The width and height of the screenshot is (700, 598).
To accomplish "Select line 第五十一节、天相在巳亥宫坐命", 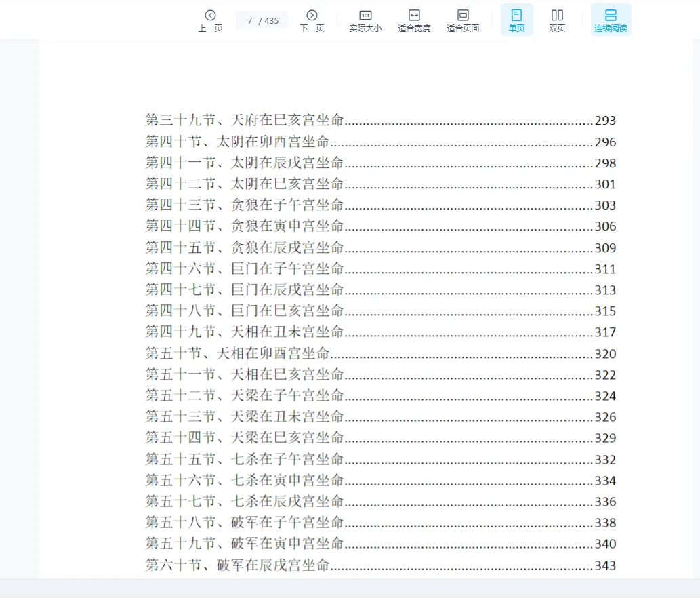I will click(381, 374).
